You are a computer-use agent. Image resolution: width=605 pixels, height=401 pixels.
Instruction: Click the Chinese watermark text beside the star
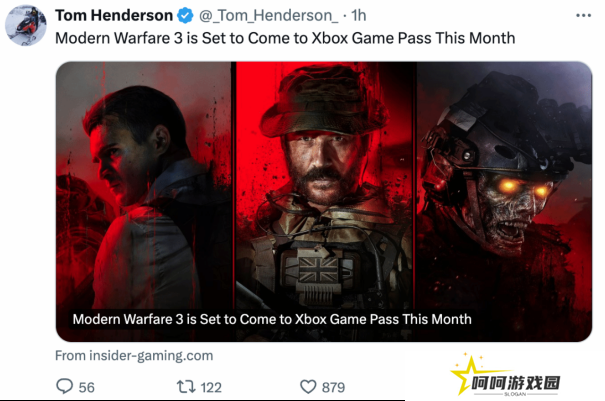click(x=515, y=383)
